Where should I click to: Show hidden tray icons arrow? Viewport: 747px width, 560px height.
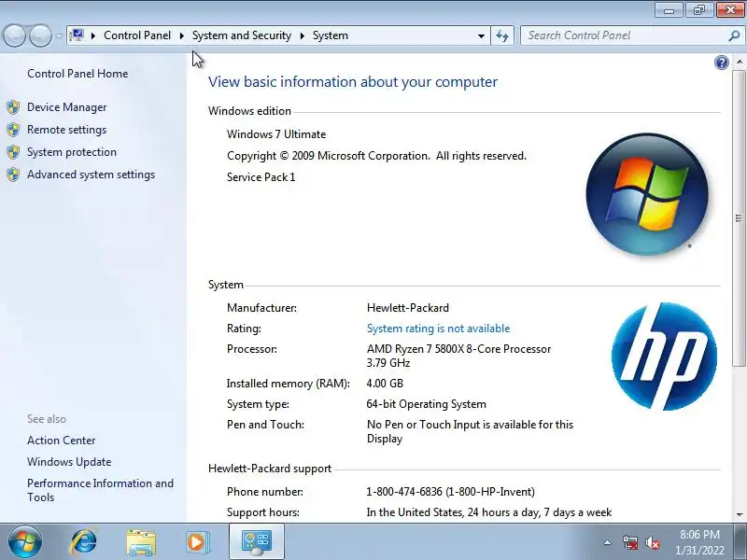point(607,542)
